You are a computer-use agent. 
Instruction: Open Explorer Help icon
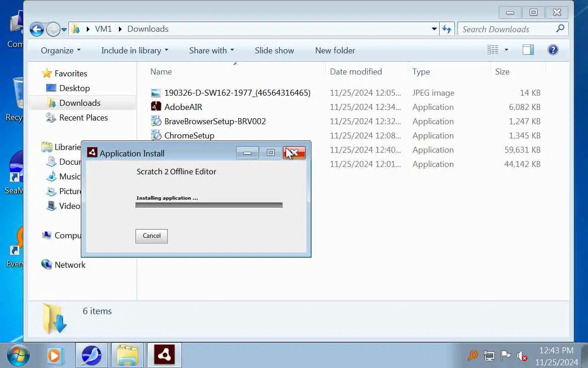pyautogui.click(x=553, y=50)
